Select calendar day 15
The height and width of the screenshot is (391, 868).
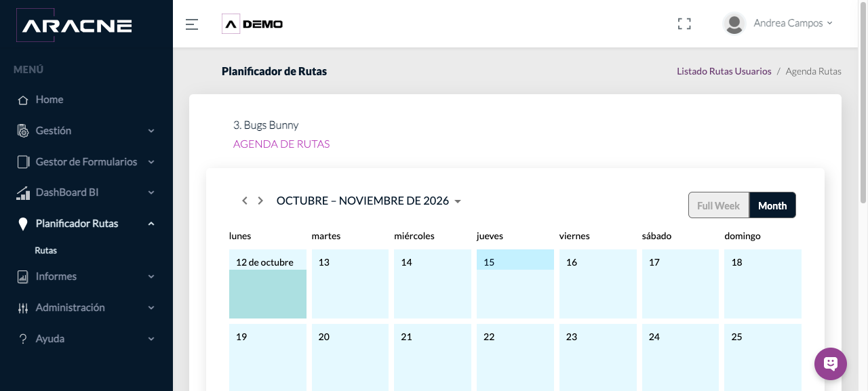pos(515,284)
